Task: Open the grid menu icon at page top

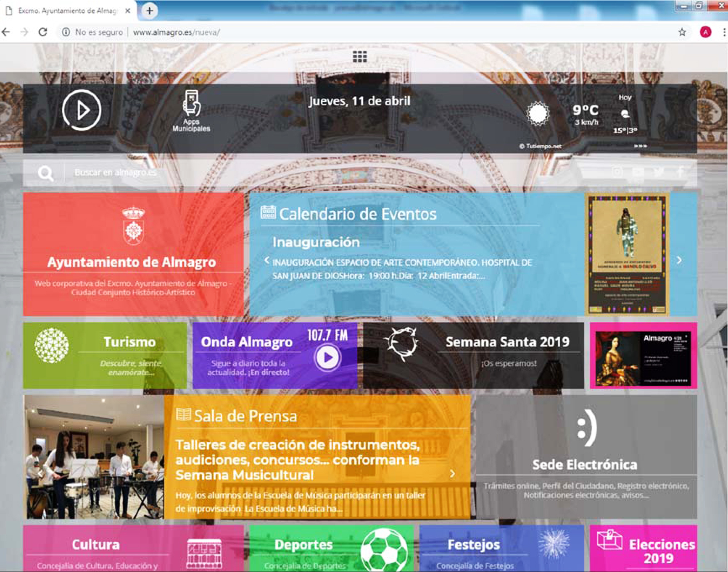Action: [359, 56]
